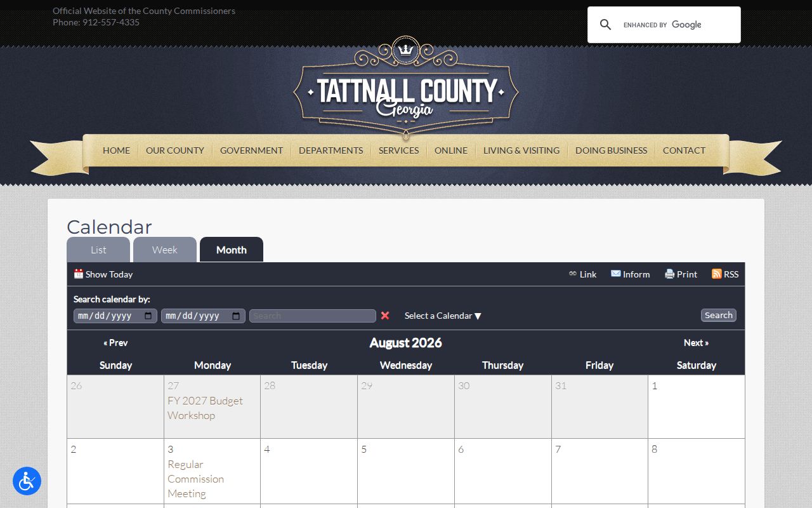
Task: Open the Services menu
Action: (x=399, y=150)
